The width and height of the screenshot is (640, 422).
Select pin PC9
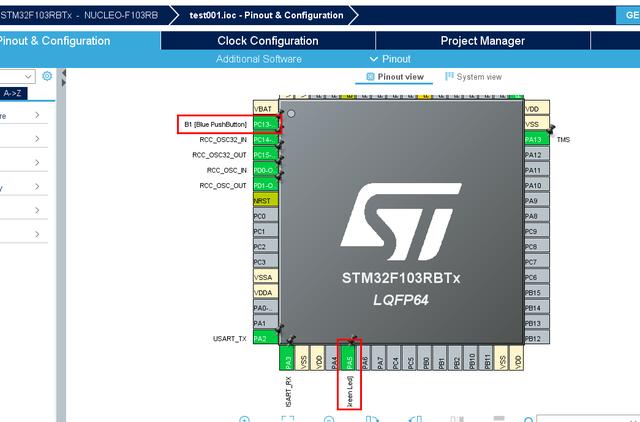point(537,231)
